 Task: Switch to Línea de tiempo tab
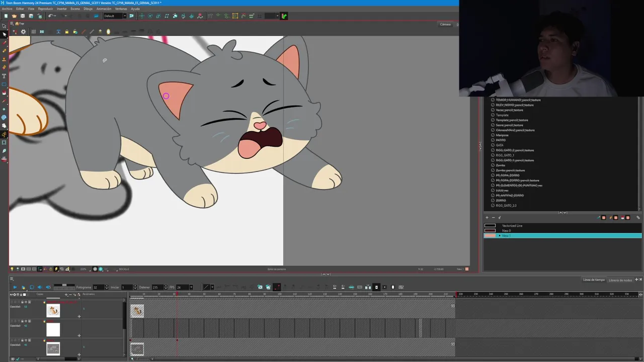pos(594,280)
